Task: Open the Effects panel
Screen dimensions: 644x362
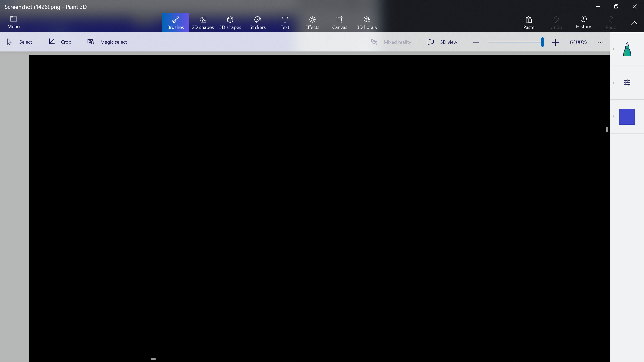Action: [312, 23]
